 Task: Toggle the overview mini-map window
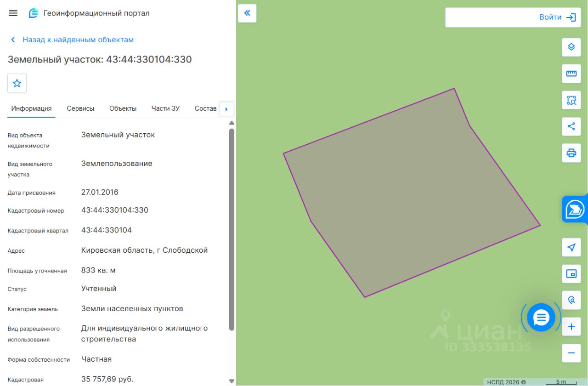571,274
